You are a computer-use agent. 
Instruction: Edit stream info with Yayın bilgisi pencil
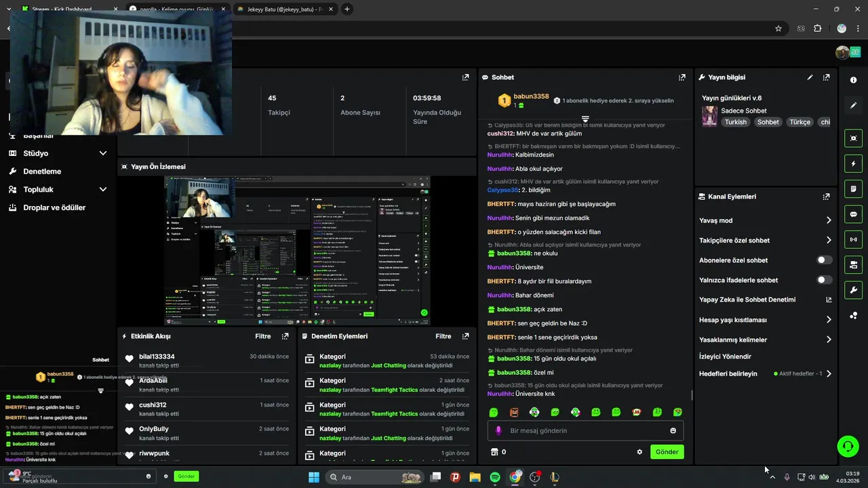810,77
